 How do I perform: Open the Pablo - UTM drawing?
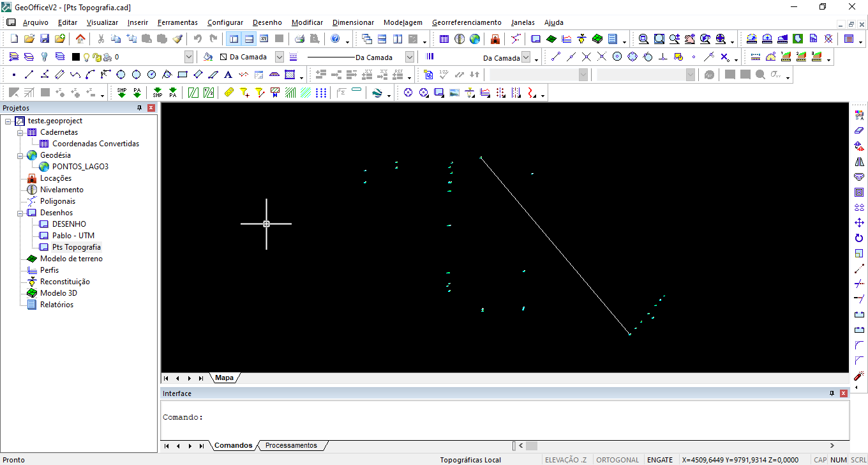click(x=73, y=236)
